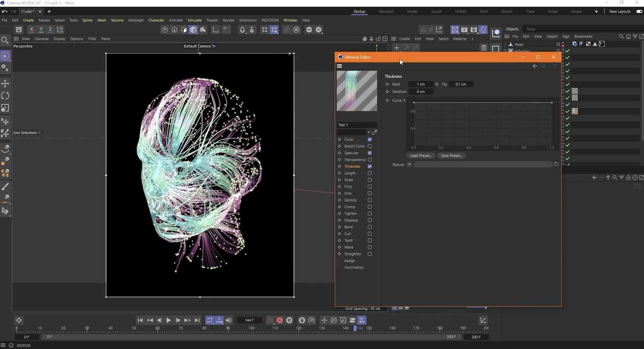Viewport: 644px width, 349px height.
Task: Toggle autokeying icon in the animation toolbar
Action: pyautogui.click(x=279, y=320)
